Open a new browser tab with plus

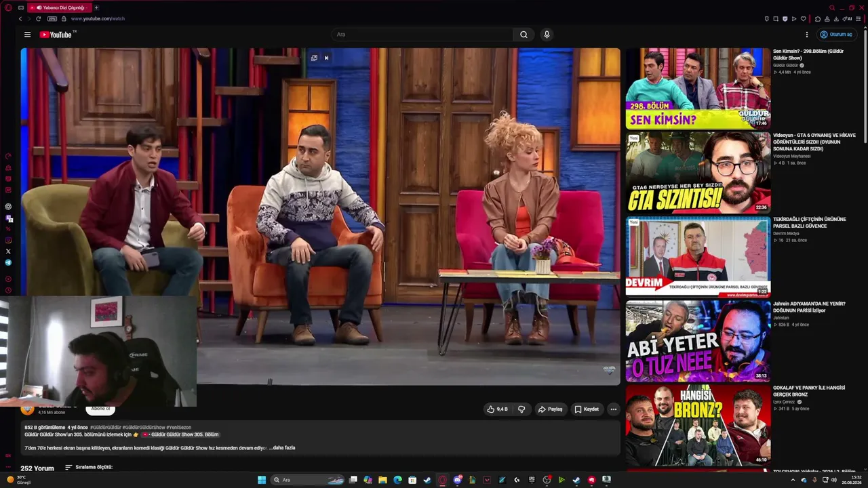[96, 7]
